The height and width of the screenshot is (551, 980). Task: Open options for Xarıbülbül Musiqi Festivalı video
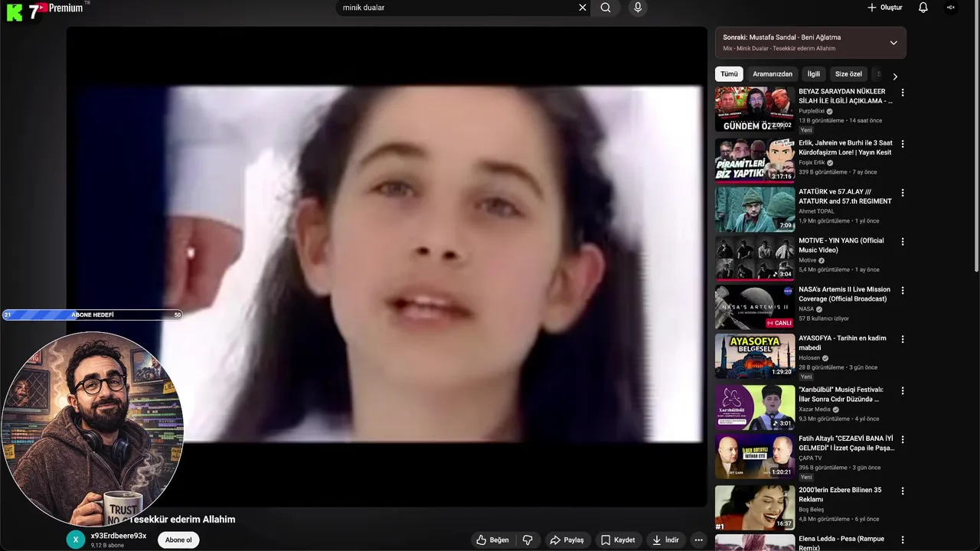coord(903,390)
